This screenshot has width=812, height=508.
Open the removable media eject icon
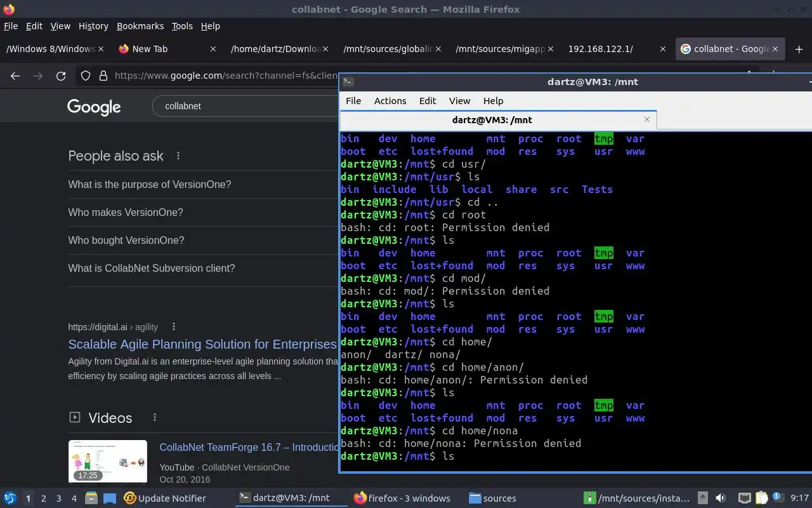point(703,498)
